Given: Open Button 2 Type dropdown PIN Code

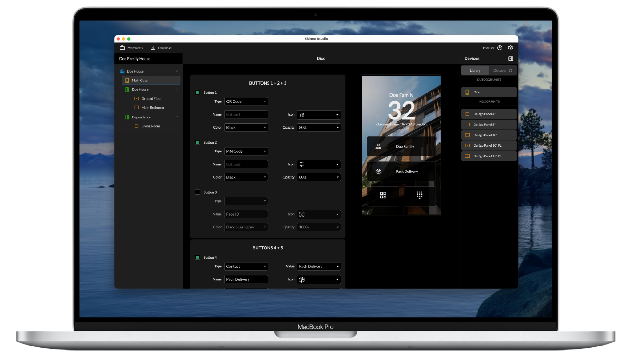Looking at the screenshot, I should [x=246, y=151].
